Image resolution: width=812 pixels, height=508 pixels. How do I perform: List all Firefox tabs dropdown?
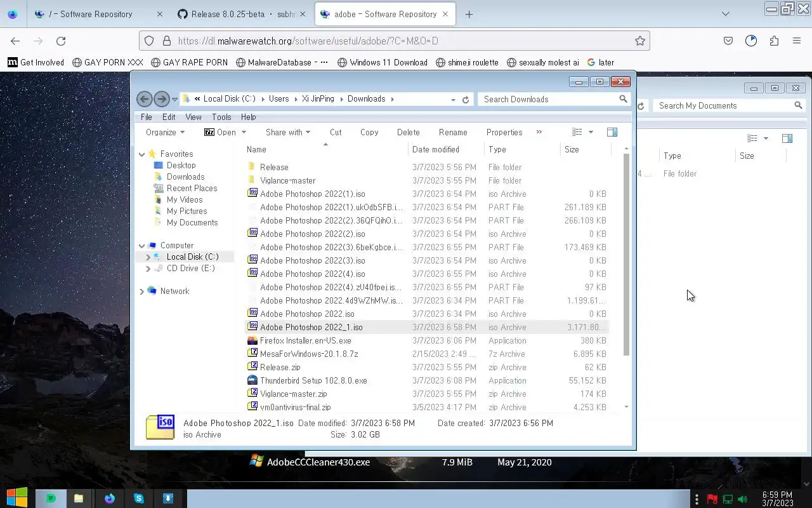tap(726, 14)
